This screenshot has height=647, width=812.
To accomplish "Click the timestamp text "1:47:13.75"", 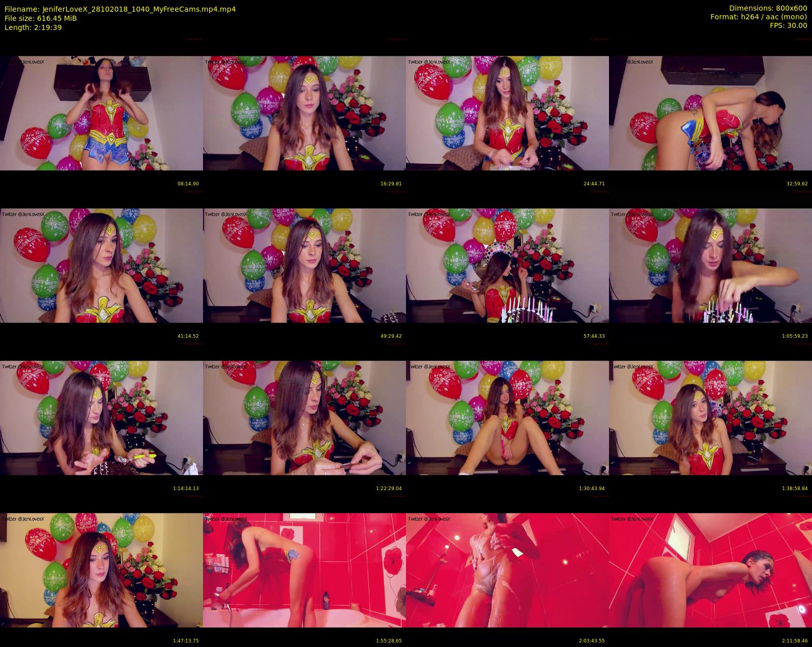I will (x=186, y=641).
